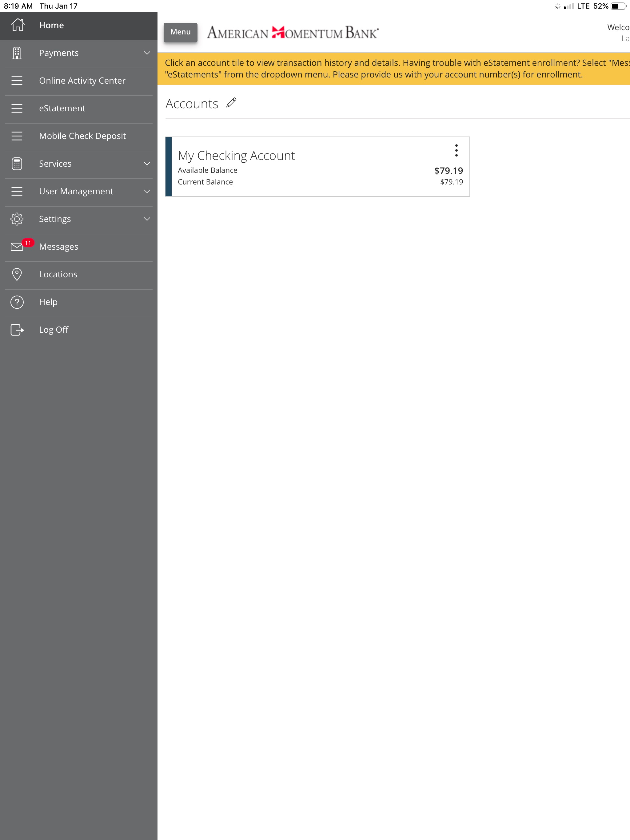This screenshot has width=630, height=840.
Task: Expand the User Management chevron
Action: [147, 191]
